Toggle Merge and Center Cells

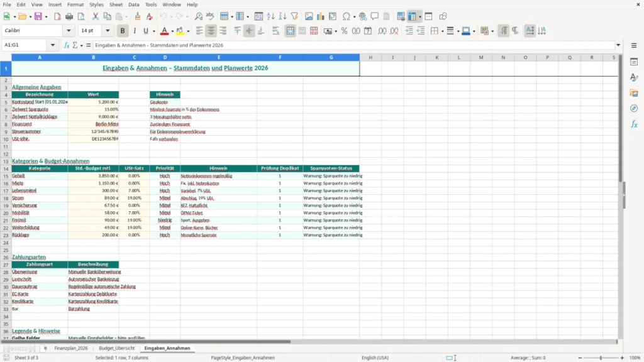point(290,31)
